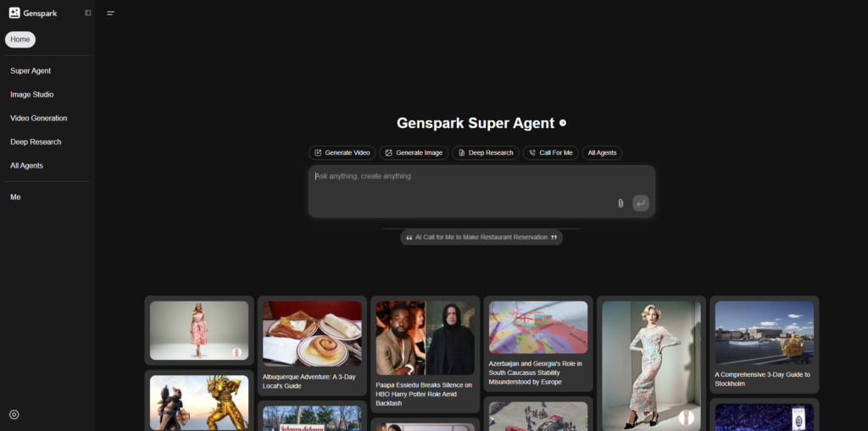868x431 pixels.
Task: Open Image Studio in the sidebar
Action: 31,95
